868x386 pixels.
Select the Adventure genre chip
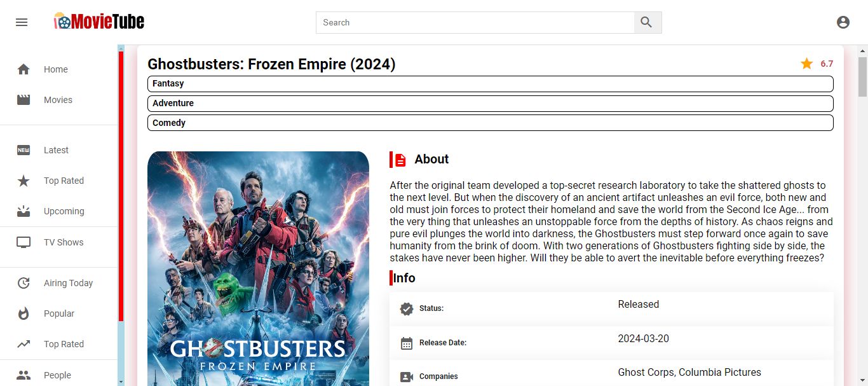click(490, 104)
